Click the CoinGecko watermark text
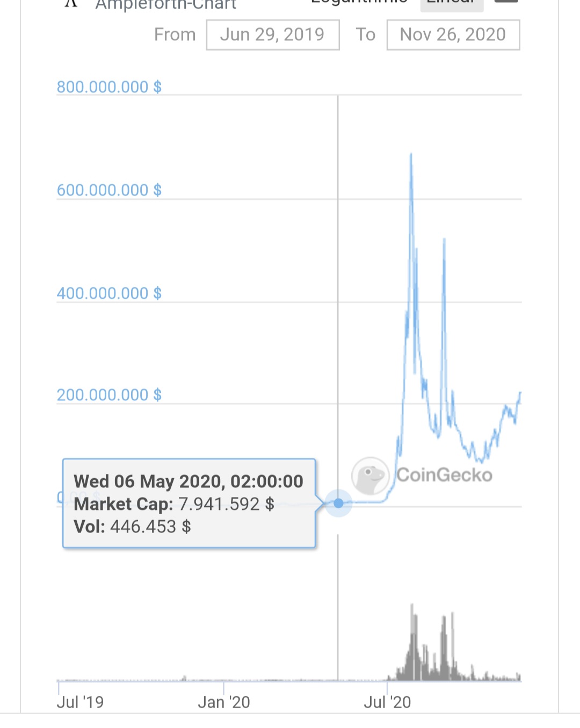This screenshot has width=580, height=728. pyautogui.click(x=444, y=475)
